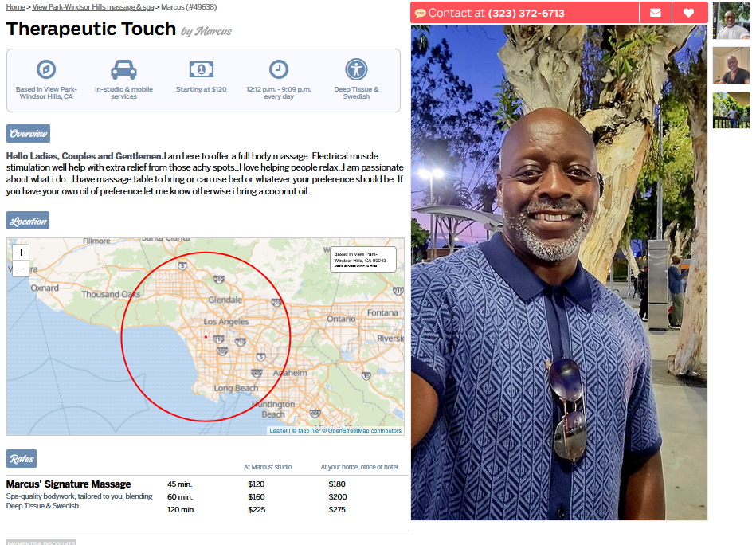Click the heart favorite icon
756x545 pixels.
[x=689, y=13]
